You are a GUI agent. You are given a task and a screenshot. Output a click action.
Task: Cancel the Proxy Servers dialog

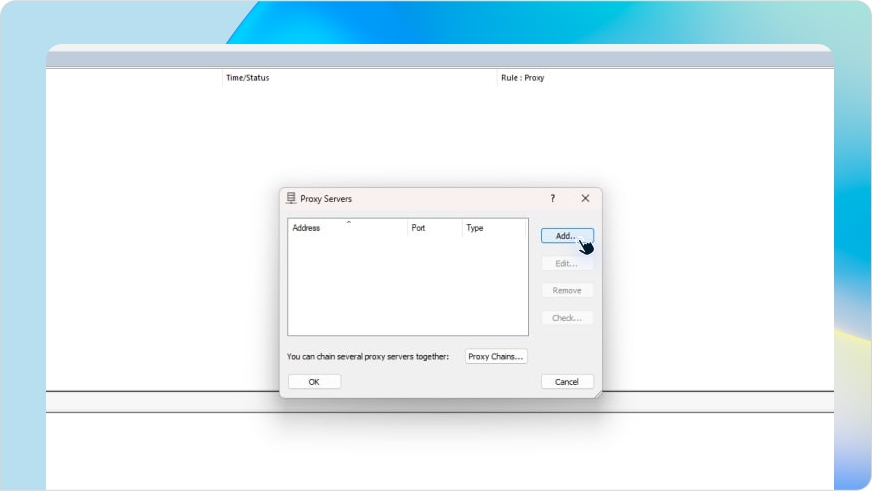567,382
